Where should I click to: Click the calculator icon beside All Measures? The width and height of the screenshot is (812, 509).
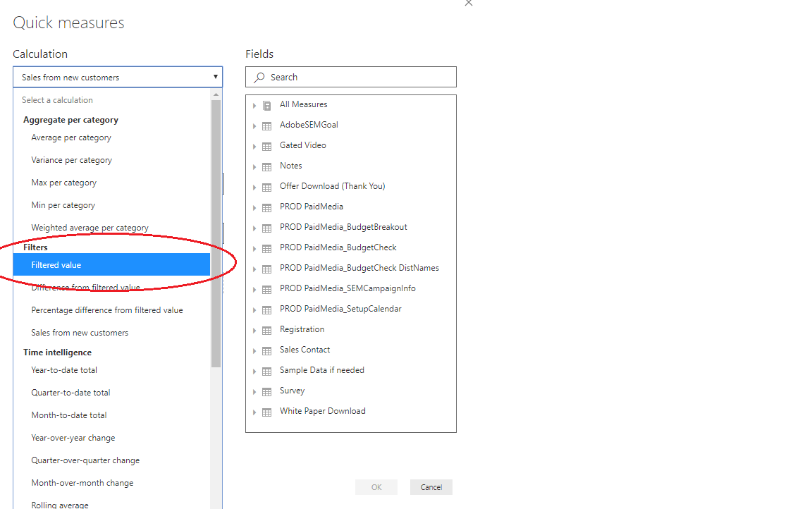[x=266, y=106]
